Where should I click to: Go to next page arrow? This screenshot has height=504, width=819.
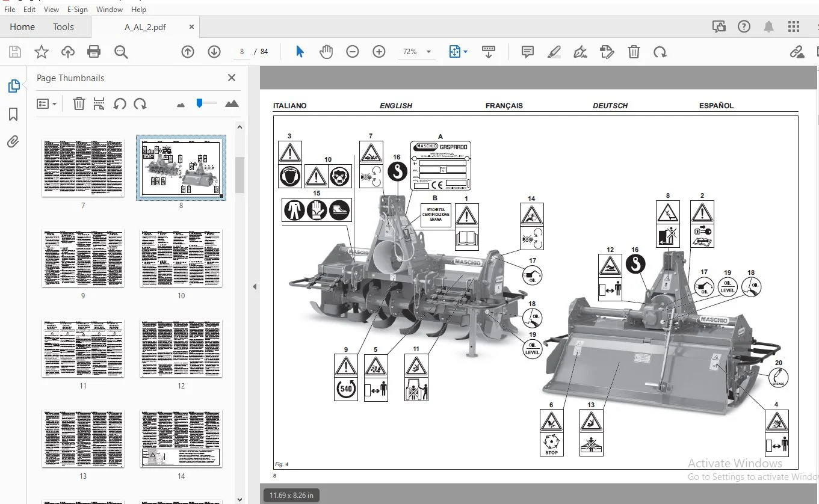pos(214,52)
